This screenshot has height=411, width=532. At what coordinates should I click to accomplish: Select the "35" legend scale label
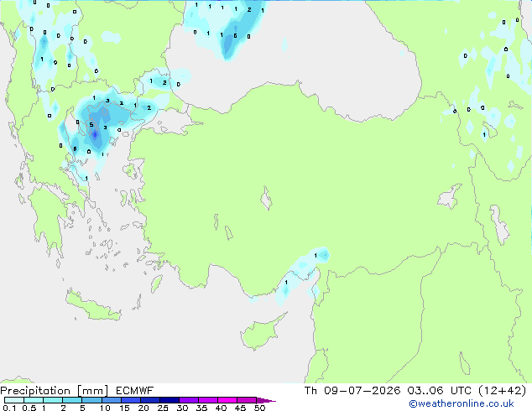201,408
